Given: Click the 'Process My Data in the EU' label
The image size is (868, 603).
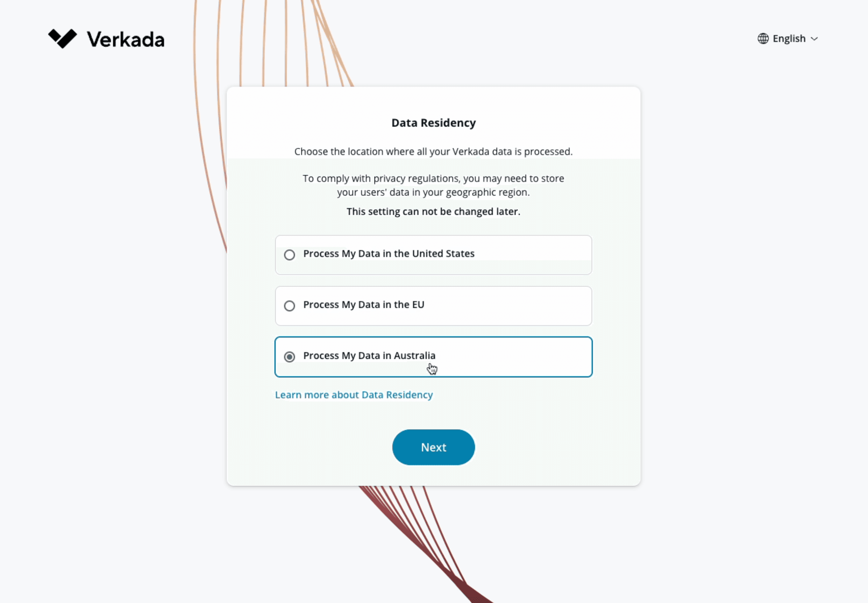Looking at the screenshot, I should coord(363,305).
